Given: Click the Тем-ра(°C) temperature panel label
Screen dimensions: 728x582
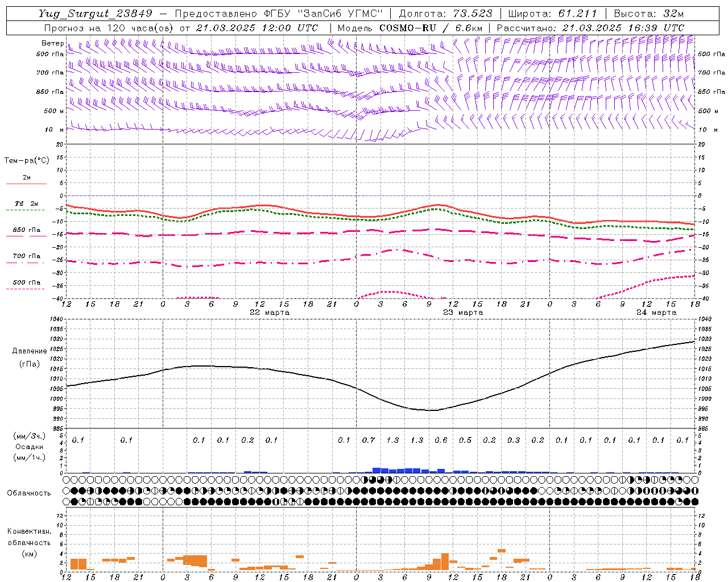Looking at the screenshot, I should coord(27,161).
